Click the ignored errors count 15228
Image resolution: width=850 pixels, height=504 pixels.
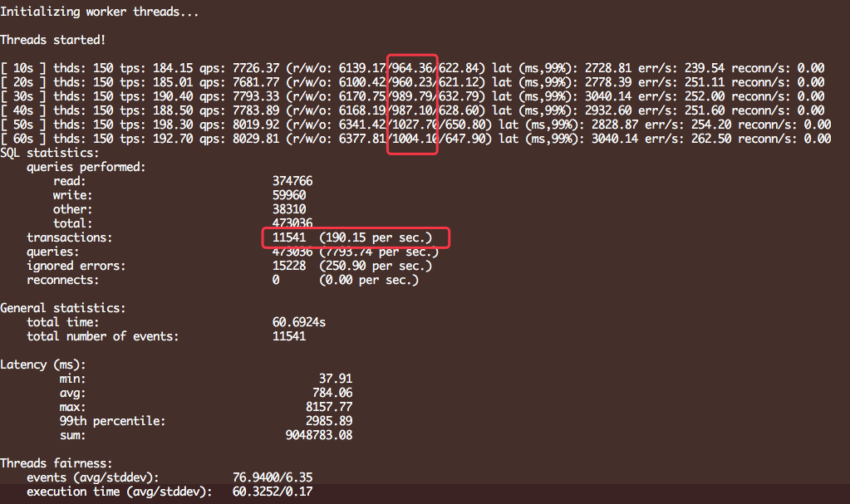coord(289,266)
